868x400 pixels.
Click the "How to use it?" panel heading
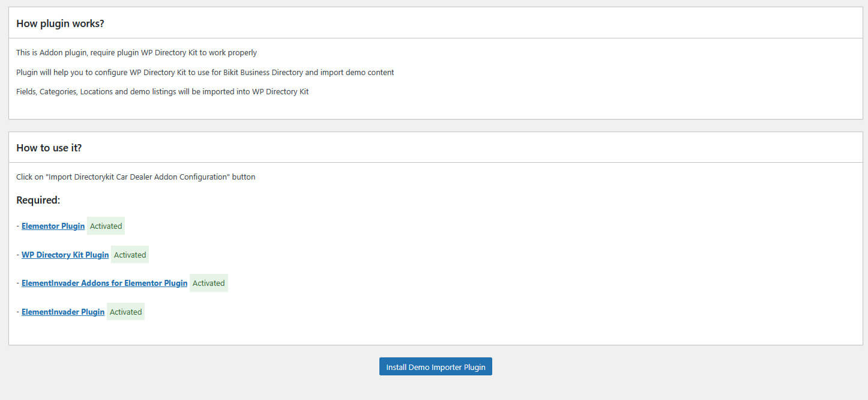click(x=49, y=148)
